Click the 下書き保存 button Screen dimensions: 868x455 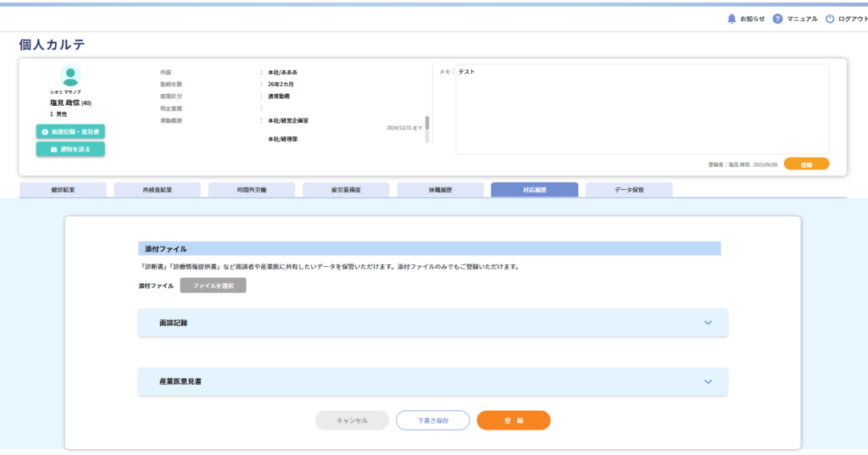pos(432,420)
